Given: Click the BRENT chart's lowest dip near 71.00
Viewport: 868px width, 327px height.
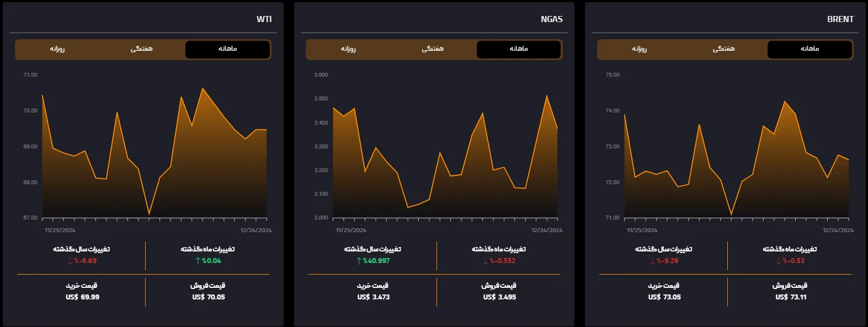Looking at the screenshot, I should tap(731, 215).
